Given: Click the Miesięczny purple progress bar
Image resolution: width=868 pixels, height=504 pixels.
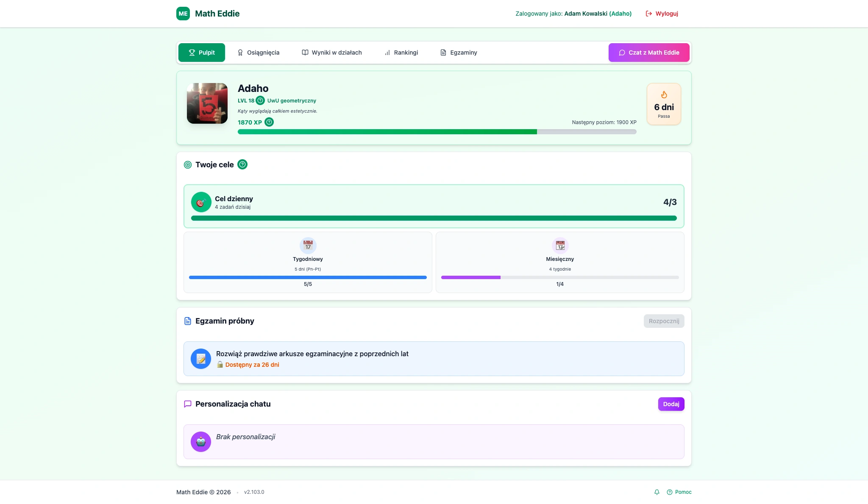Looking at the screenshot, I should click(x=560, y=277).
